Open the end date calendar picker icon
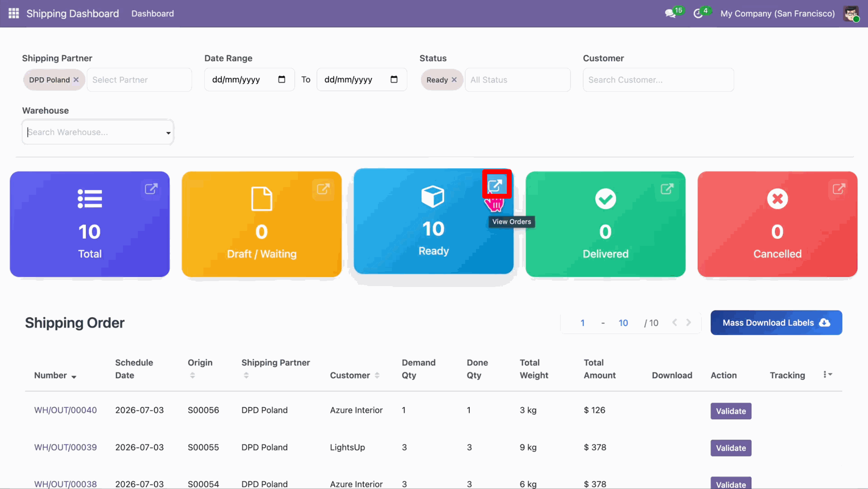This screenshot has width=868, height=489. [394, 80]
